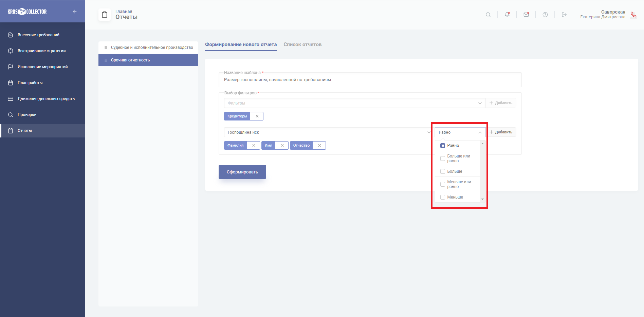Click the Фамилия tag label

236,146
